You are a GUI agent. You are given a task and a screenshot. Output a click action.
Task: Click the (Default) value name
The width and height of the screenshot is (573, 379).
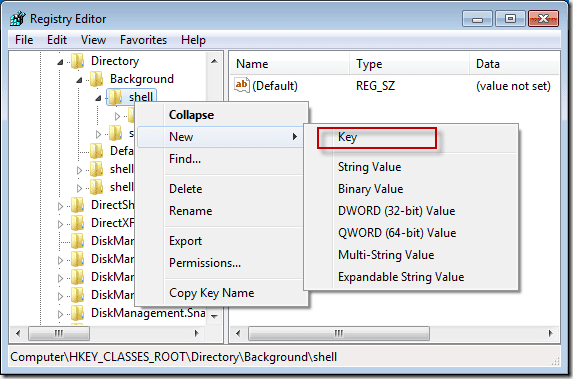point(275,86)
